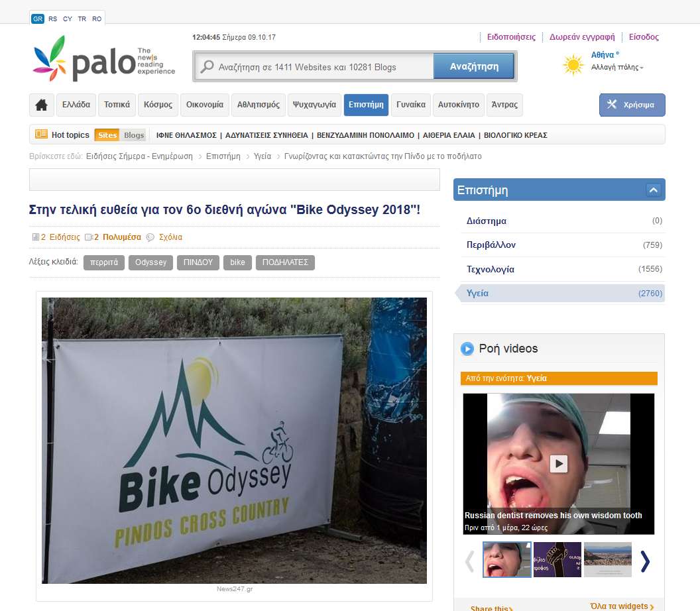Select the GR country flag option
The width and height of the screenshot is (700, 611).
coord(38,19)
